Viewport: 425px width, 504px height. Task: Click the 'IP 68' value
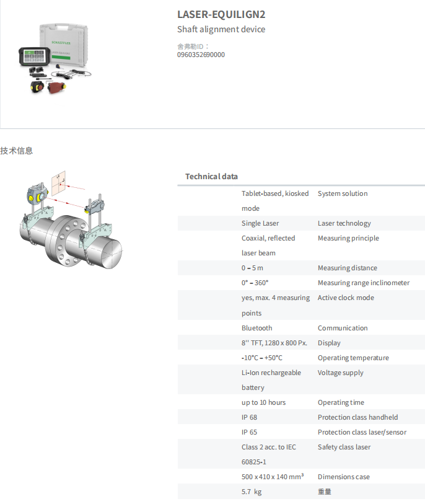coord(250,417)
